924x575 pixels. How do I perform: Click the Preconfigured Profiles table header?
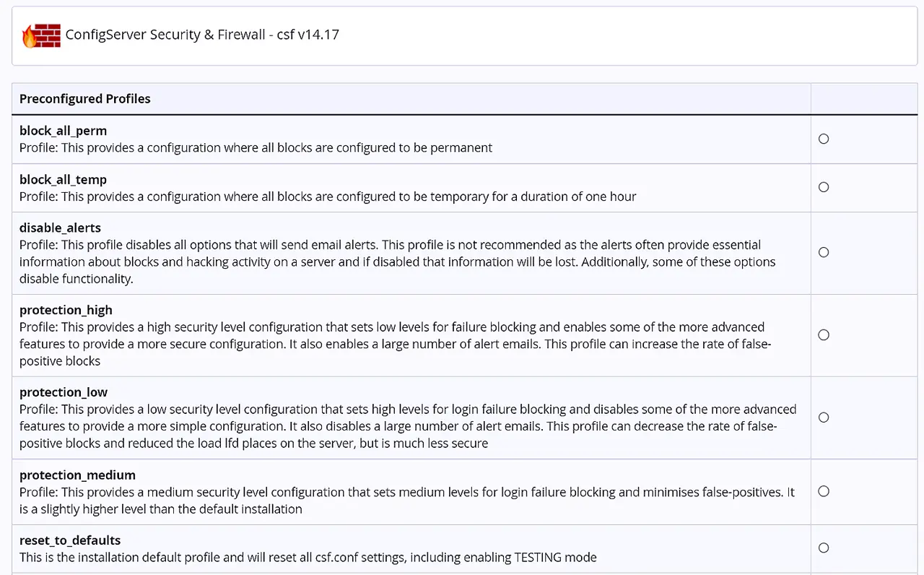(85, 99)
